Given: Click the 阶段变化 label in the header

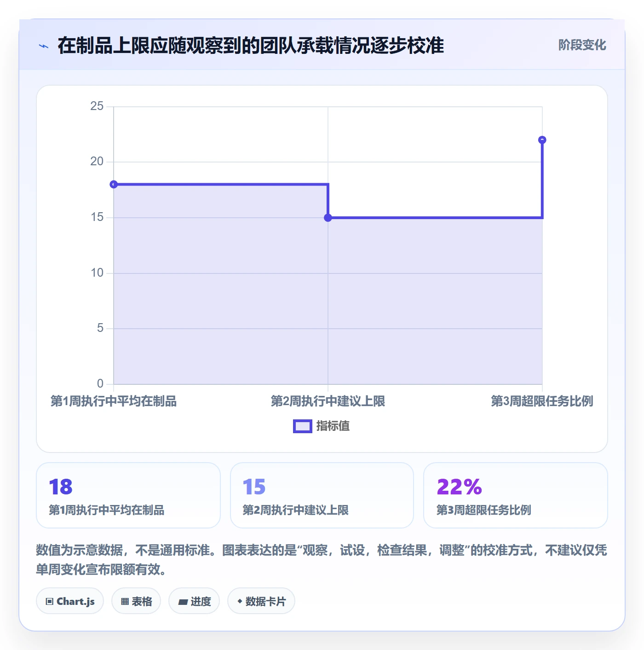Looking at the screenshot, I should 582,45.
